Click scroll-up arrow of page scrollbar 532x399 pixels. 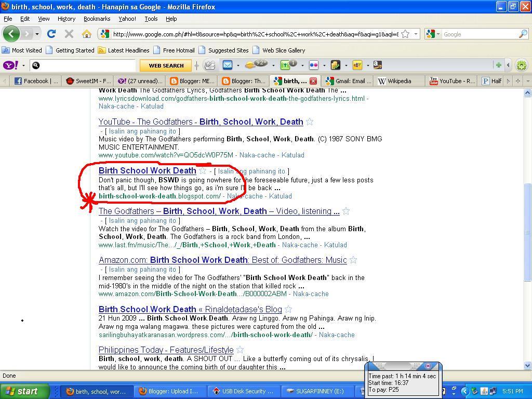pyautogui.click(x=528, y=92)
